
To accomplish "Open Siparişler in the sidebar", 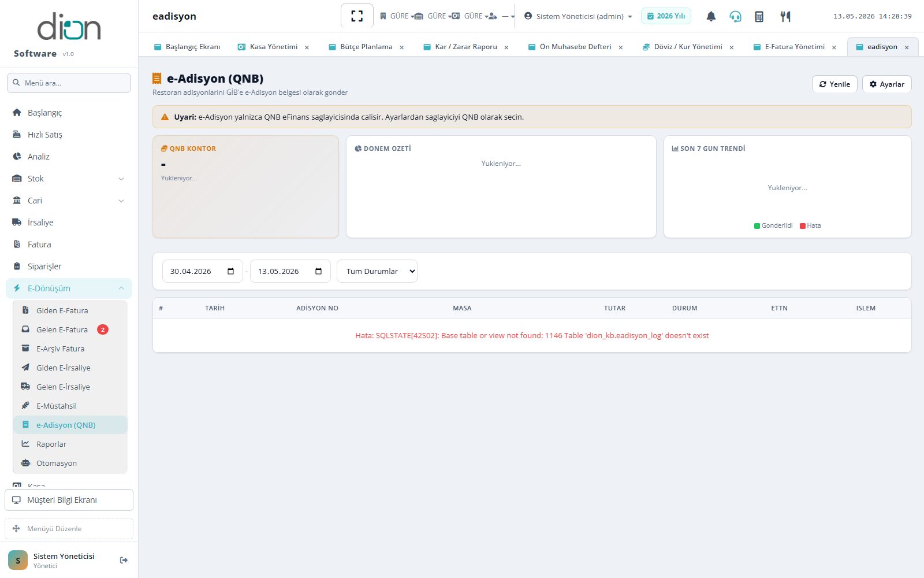I will click(x=69, y=266).
